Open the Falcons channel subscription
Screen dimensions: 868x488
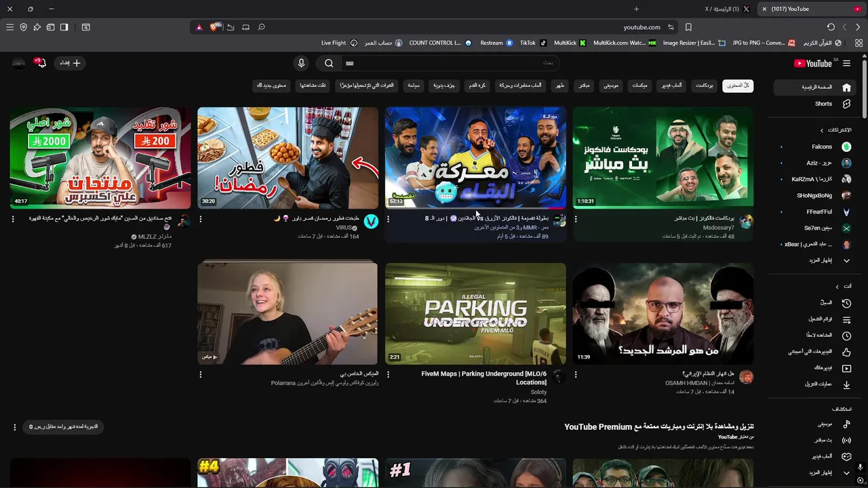pyautogui.click(x=814, y=146)
